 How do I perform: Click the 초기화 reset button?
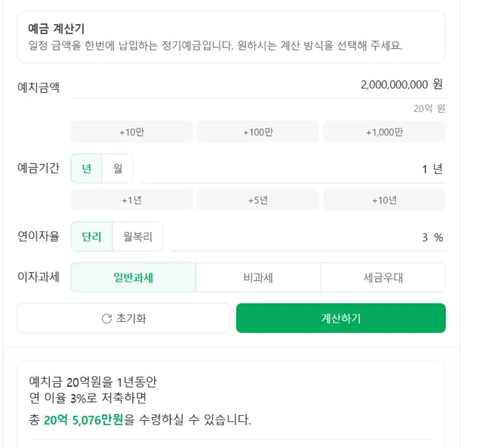(x=123, y=318)
